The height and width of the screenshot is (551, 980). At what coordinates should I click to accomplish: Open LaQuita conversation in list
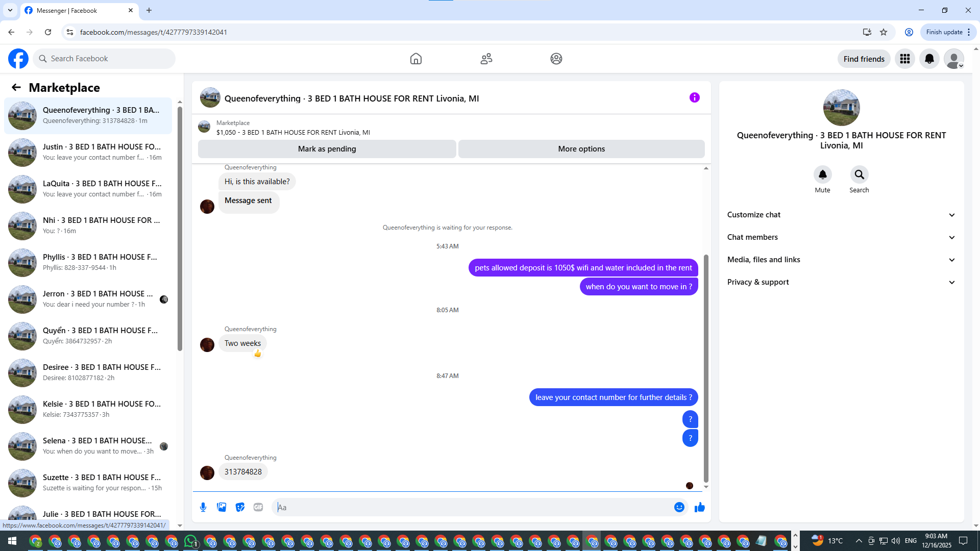coord(88,189)
